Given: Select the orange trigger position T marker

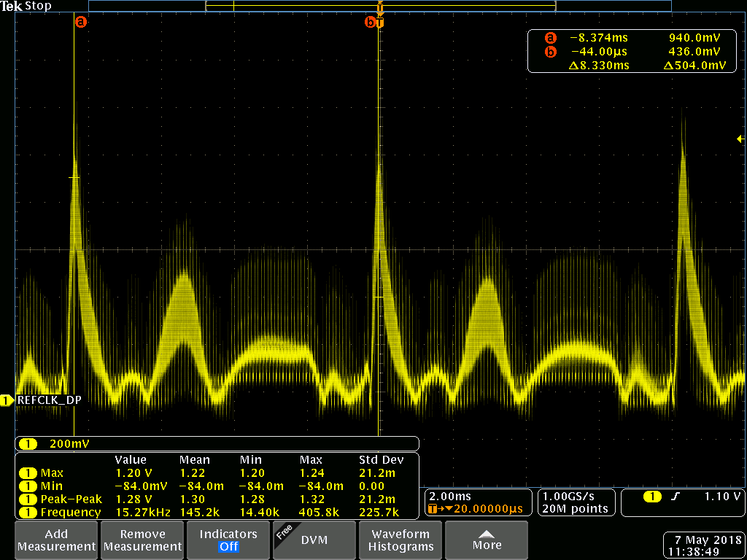Looking at the screenshot, I should point(379,23).
